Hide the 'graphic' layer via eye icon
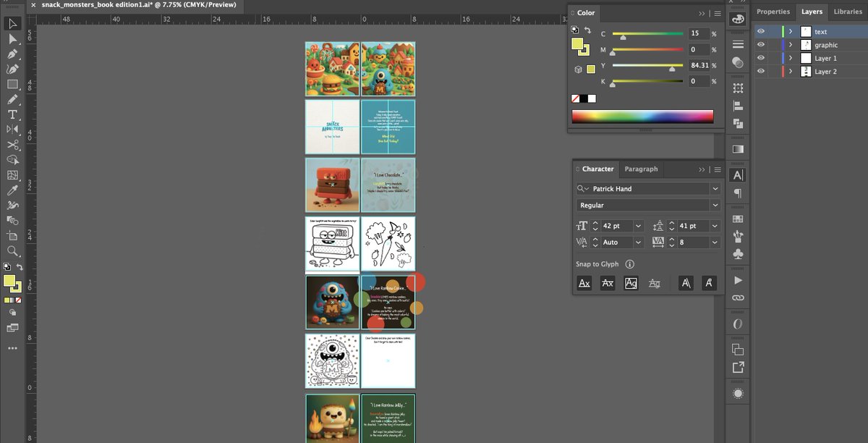The width and height of the screenshot is (868, 443). click(760, 45)
